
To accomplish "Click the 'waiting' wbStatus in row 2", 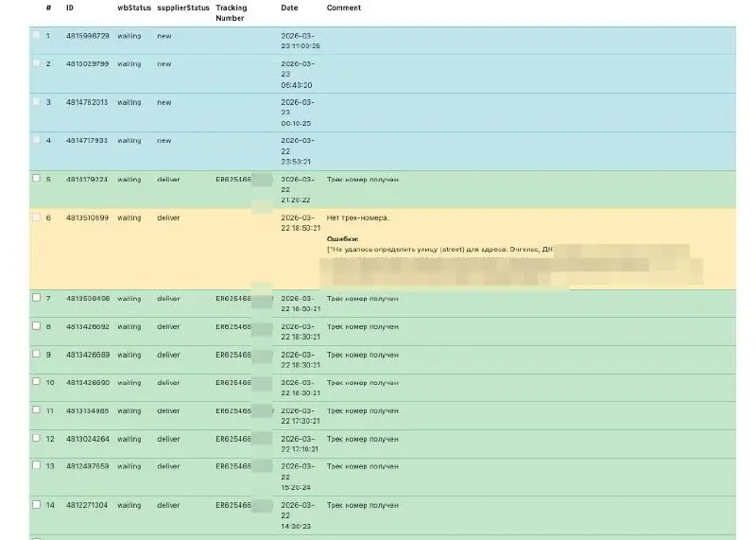I will (x=129, y=63).
